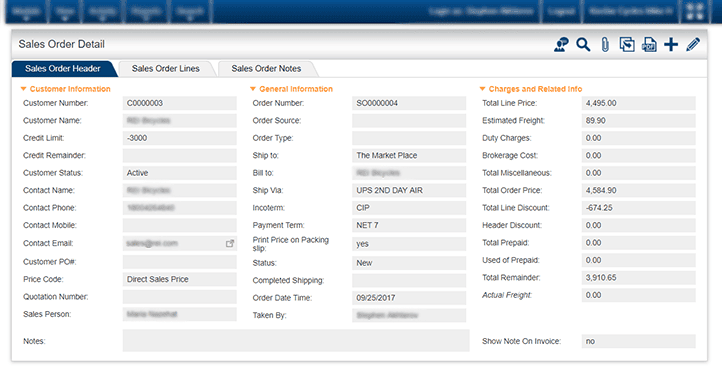Screen dimensions: 722x388
Task: Click the magnifying glass search icon
Action: pyautogui.click(x=583, y=45)
